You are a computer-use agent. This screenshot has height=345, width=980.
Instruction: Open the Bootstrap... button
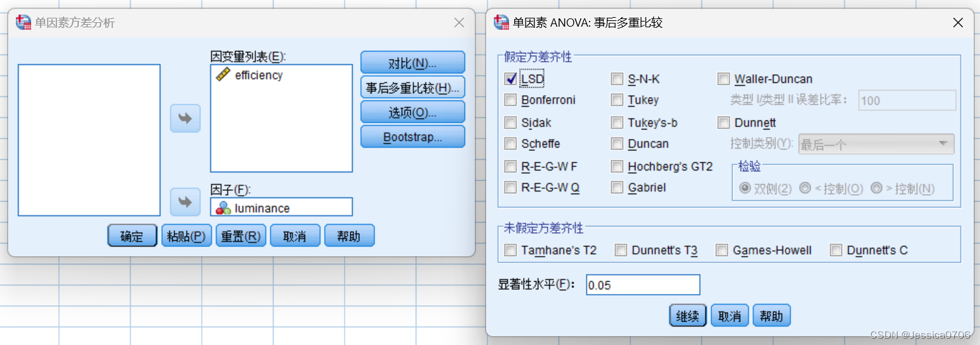[413, 137]
